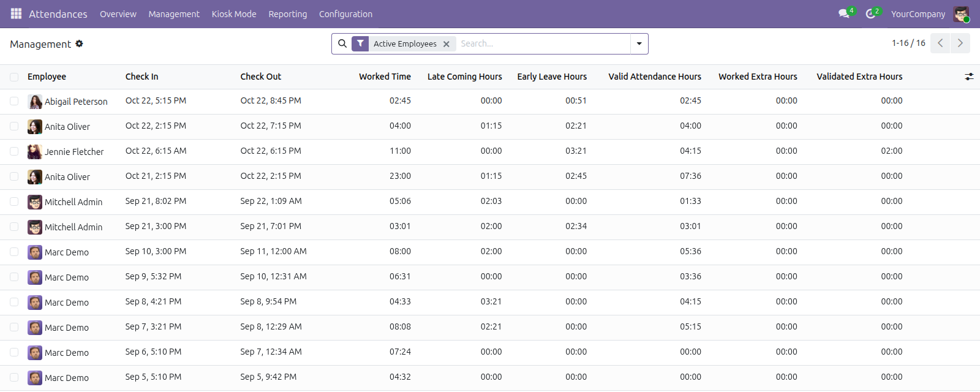Sort by Early Leave Hours column
Viewport: 980px width, 392px height.
pyautogui.click(x=552, y=77)
